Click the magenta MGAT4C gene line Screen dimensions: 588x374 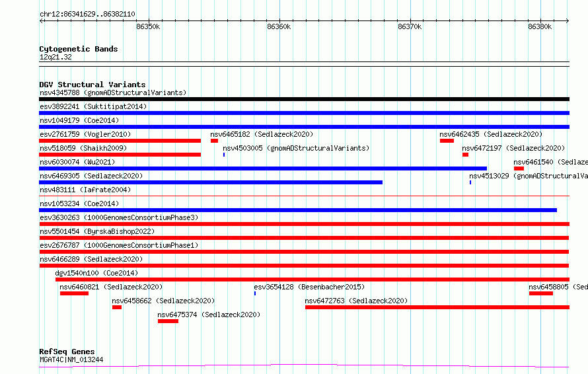[304, 365]
